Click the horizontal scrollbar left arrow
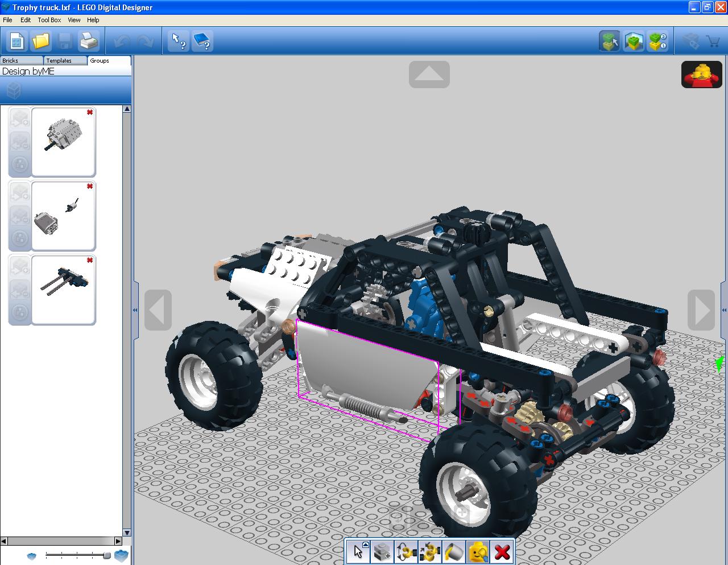The image size is (728, 565). pyautogui.click(x=4, y=541)
